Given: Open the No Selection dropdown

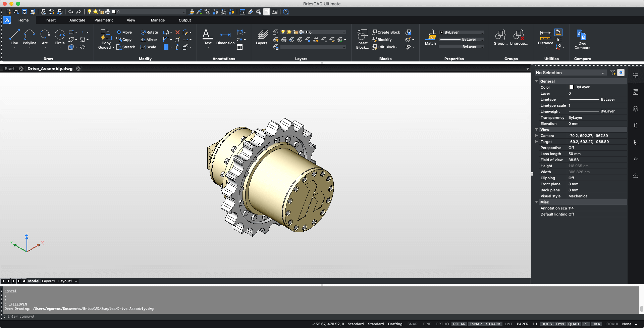Looking at the screenshot, I should [570, 73].
